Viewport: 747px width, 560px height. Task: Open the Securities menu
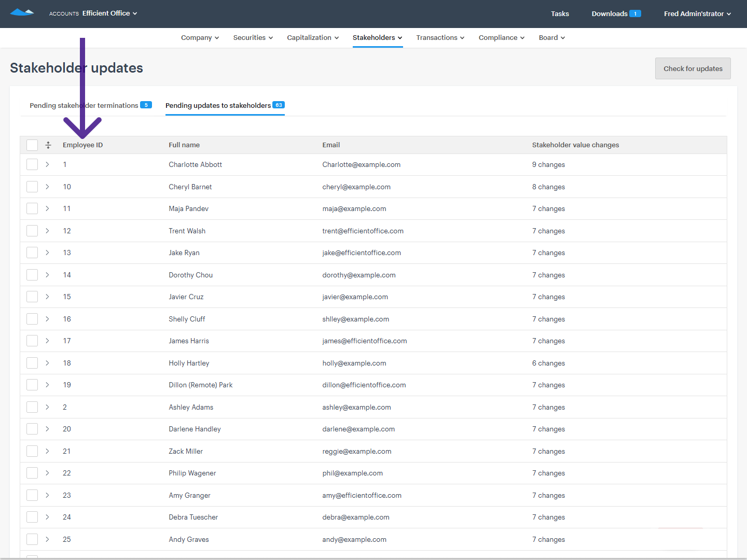coord(253,38)
